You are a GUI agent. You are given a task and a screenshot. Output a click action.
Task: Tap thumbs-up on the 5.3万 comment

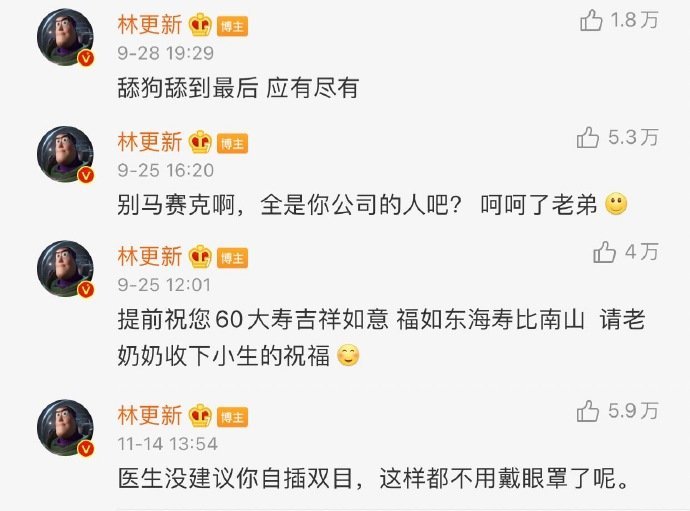click(587, 137)
